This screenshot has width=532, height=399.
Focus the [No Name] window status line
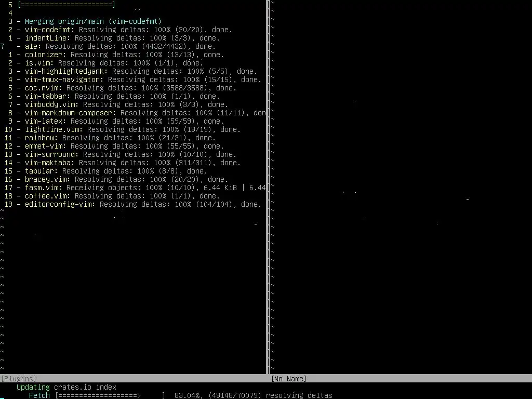[x=402, y=379]
